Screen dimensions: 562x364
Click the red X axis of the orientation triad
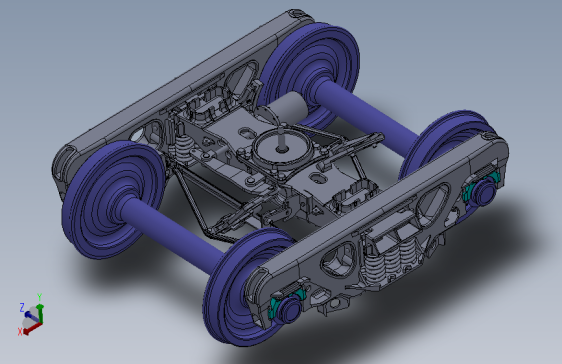(x=32, y=328)
